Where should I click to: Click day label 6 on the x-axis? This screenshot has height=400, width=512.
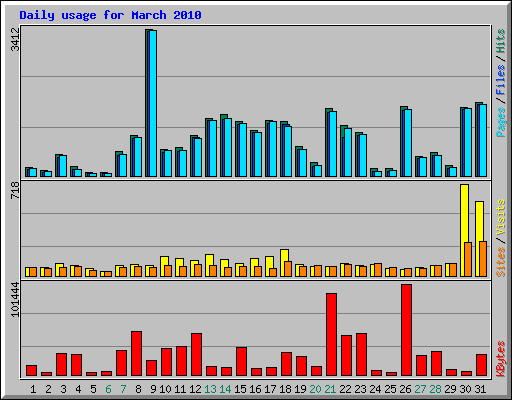pyautogui.click(x=108, y=389)
